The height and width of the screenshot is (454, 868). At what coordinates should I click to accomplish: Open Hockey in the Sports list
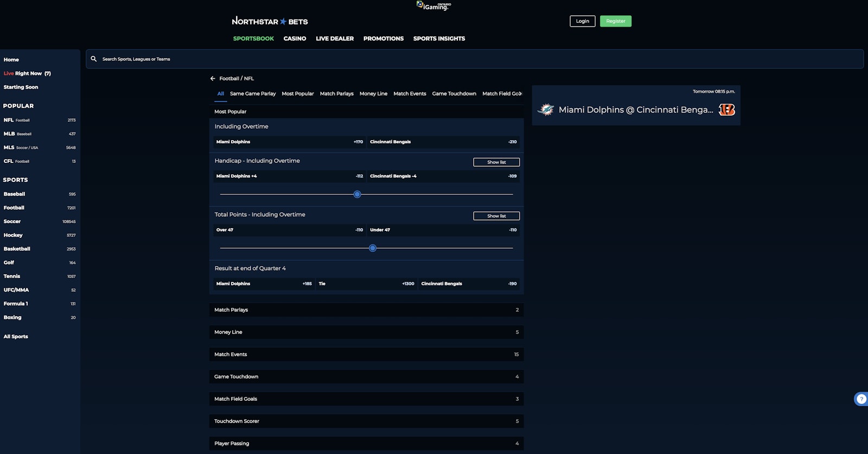pos(40,235)
